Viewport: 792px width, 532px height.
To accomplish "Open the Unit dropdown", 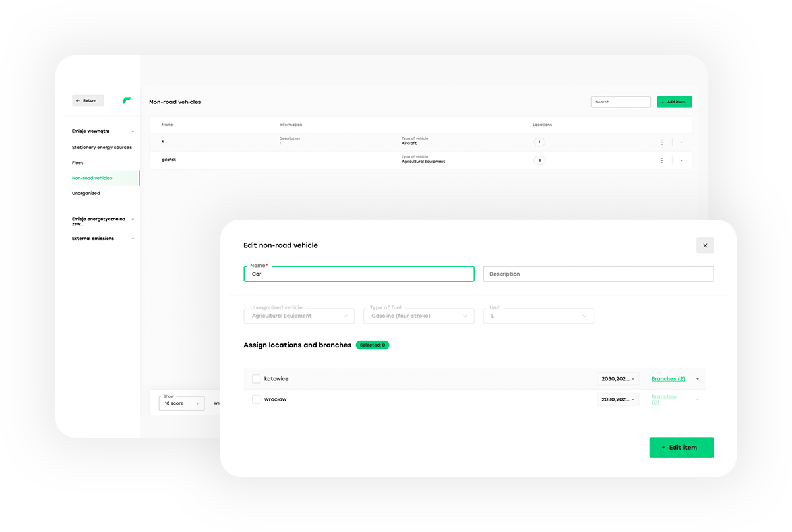I will (x=539, y=316).
